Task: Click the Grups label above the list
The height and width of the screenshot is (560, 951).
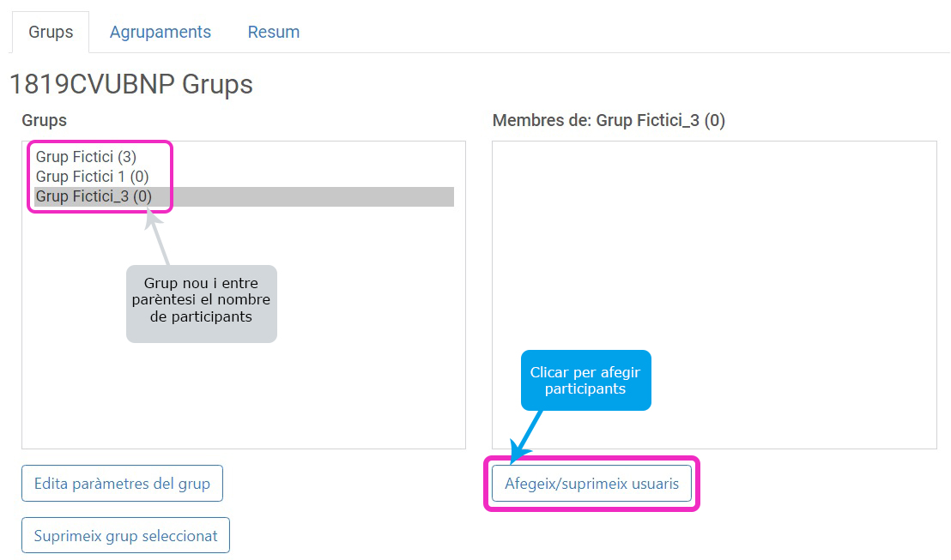Action: click(x=44, y=121)
